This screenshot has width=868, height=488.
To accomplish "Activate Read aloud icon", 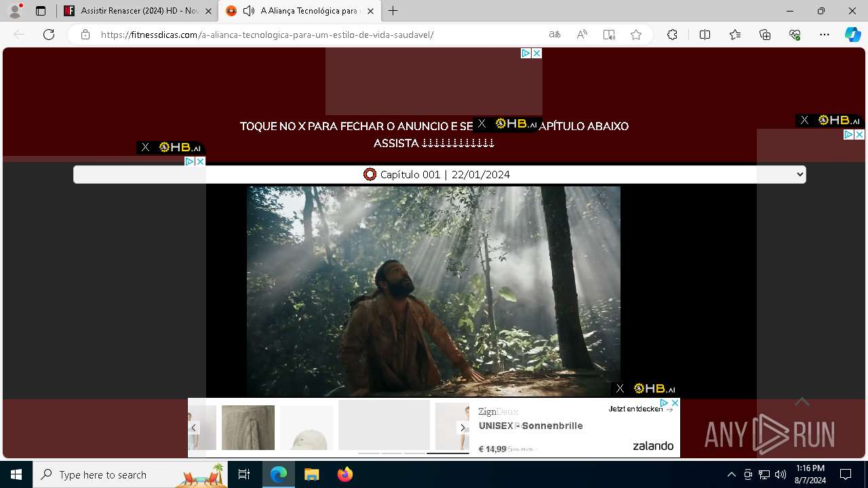I will point(582,35).
